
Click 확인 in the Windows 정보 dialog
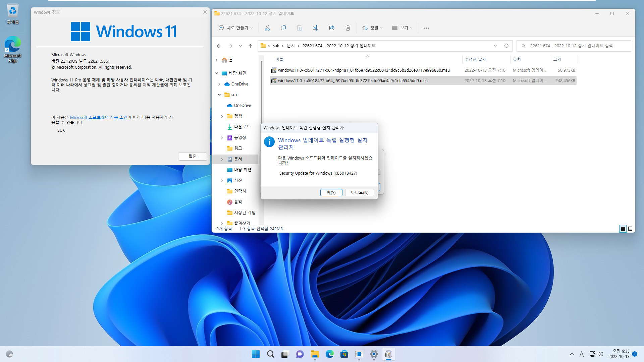(193, 156)
